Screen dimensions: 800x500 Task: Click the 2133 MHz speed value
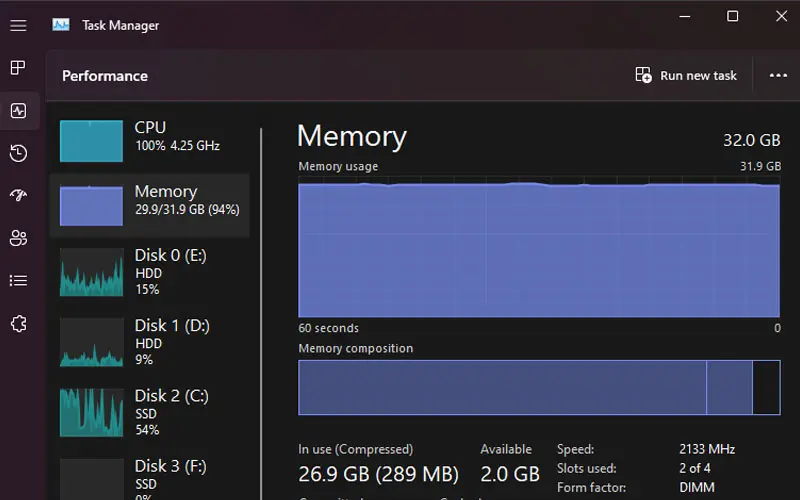tap(707, 449)
